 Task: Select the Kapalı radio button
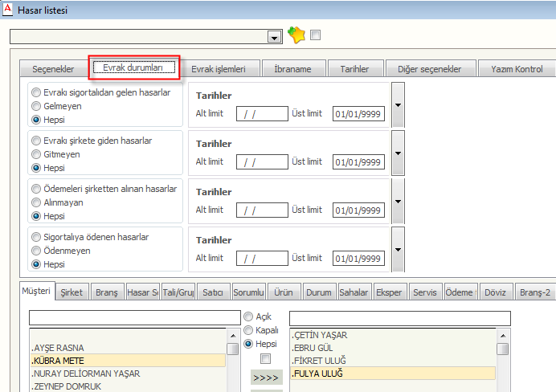click(247, 330)
